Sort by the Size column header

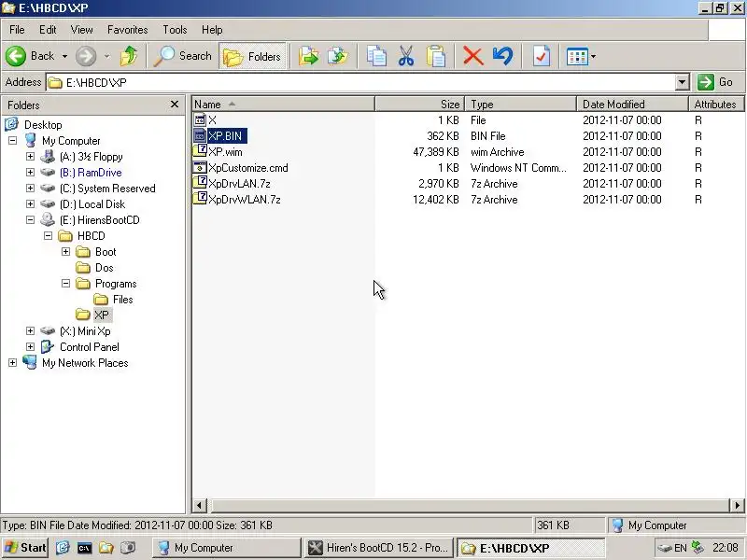(x=419, y=104)
